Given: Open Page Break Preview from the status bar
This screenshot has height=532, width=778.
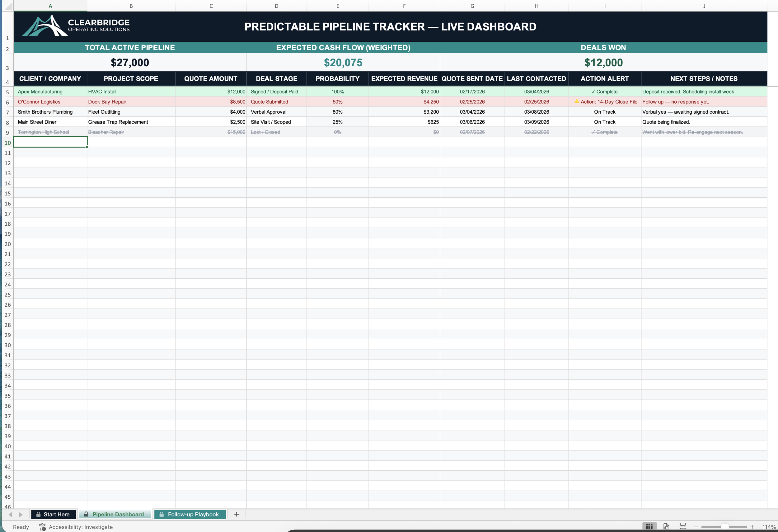Looking at the screenshot, I should tap(683, 526).
